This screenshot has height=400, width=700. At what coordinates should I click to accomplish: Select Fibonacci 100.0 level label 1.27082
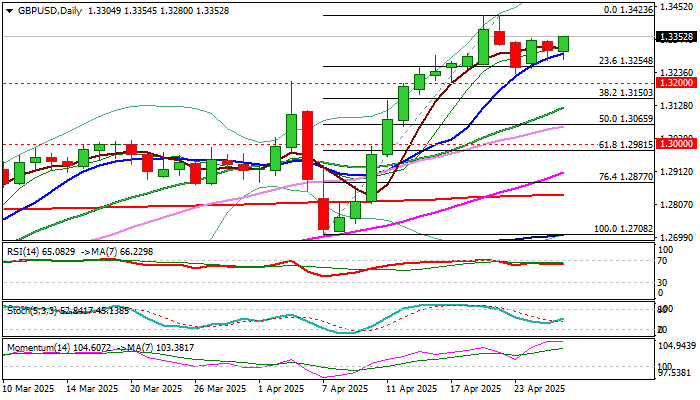pyautogui.click(x=624, y=229)
